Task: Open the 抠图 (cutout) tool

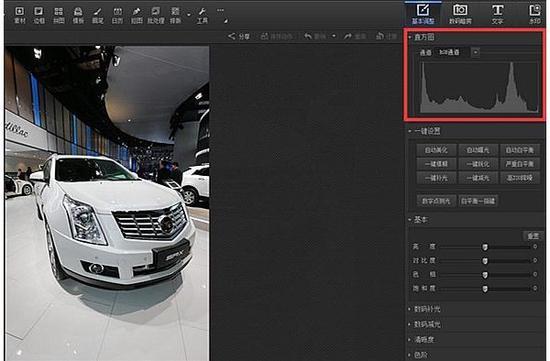Action: coord(136,15)
